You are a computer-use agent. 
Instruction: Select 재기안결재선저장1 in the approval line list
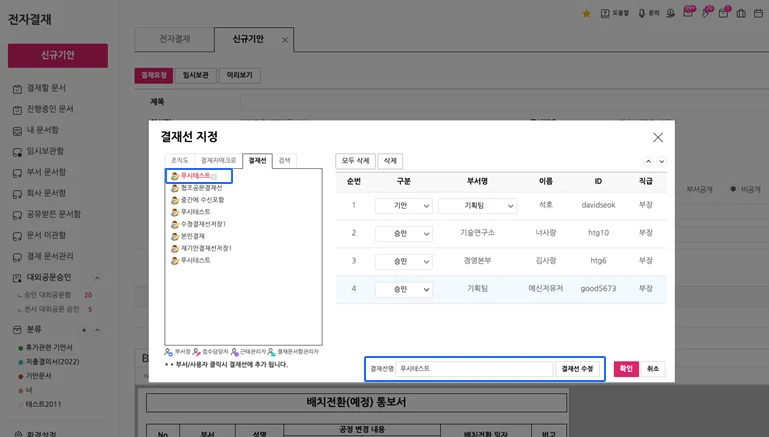coord(206,248)
